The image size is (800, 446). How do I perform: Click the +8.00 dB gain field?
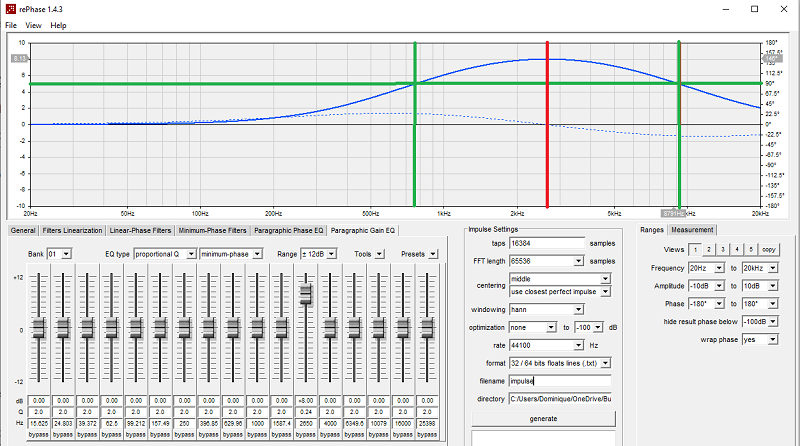(306, 401)
